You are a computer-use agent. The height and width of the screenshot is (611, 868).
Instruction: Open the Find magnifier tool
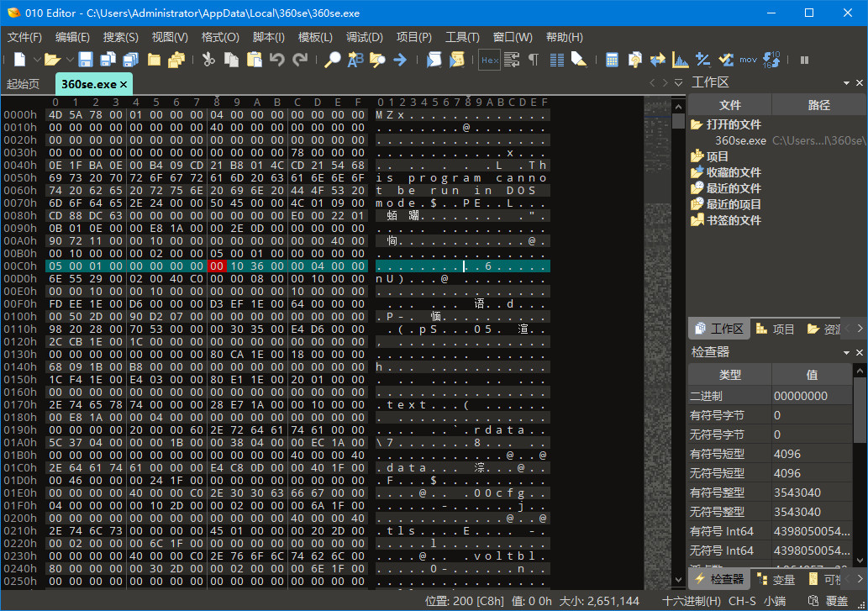[x=332, y=60]
